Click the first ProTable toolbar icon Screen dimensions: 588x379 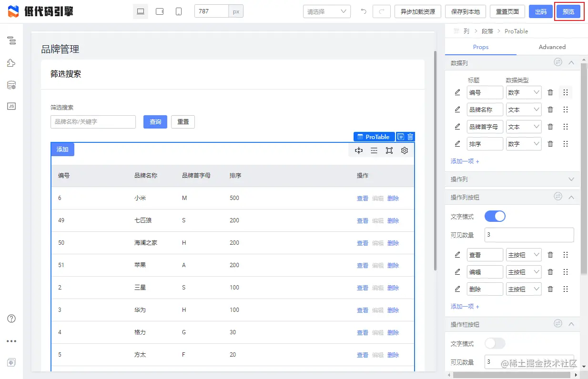coord(359,150)
